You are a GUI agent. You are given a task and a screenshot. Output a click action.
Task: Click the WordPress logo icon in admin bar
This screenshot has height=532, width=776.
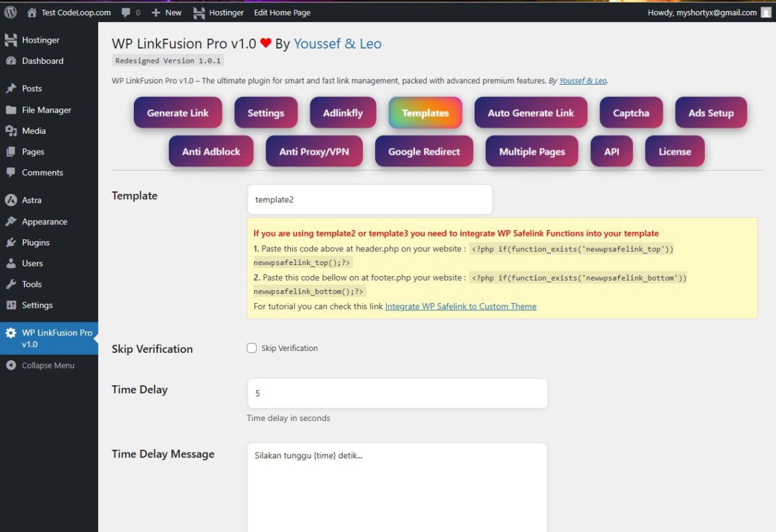click(x=10, y=12)
